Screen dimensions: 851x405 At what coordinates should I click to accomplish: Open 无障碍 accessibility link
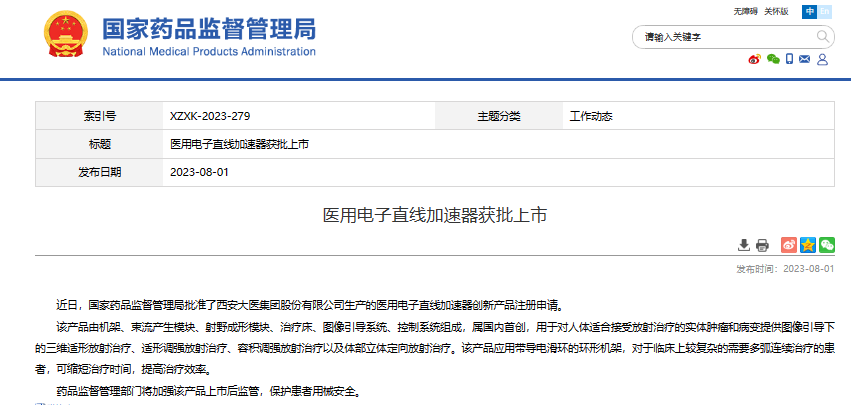745,11
